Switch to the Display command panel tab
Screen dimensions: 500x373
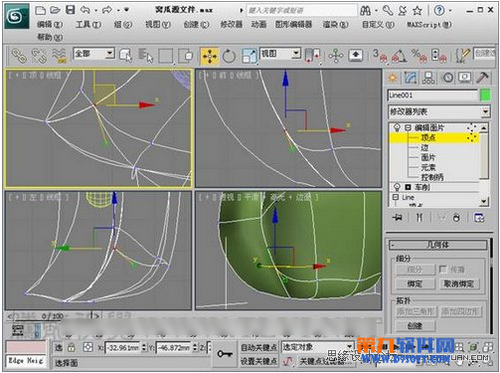pos(465,78)
